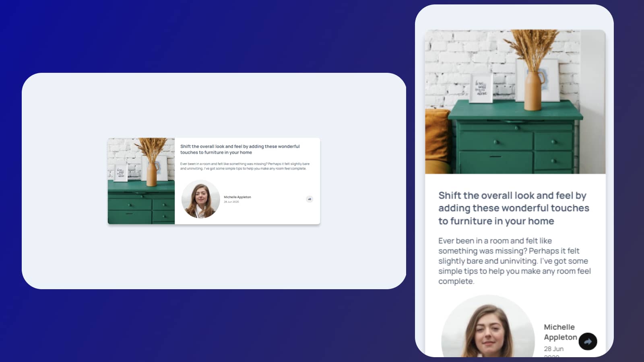Tap the dark round share button in the mobile preview
The image size is (644, 362).
588,341
